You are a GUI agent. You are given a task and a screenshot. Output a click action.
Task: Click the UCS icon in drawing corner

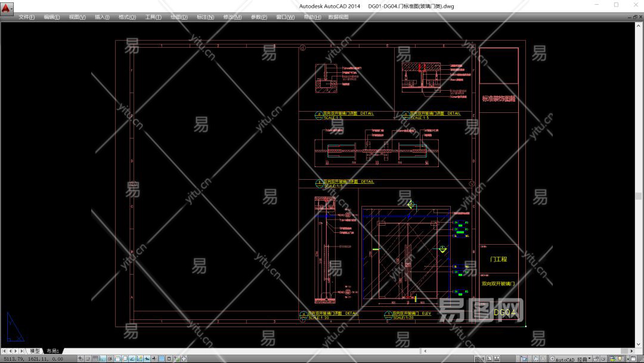tap(15, 327)
